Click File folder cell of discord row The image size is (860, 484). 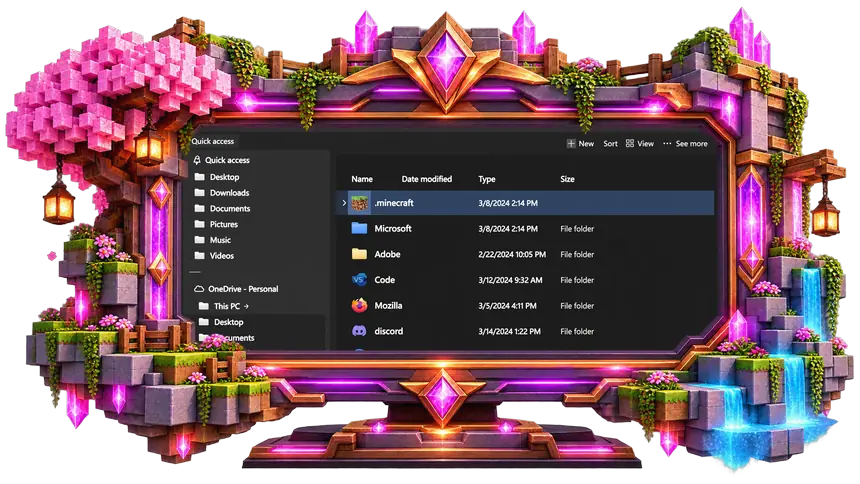click(577, 331)
